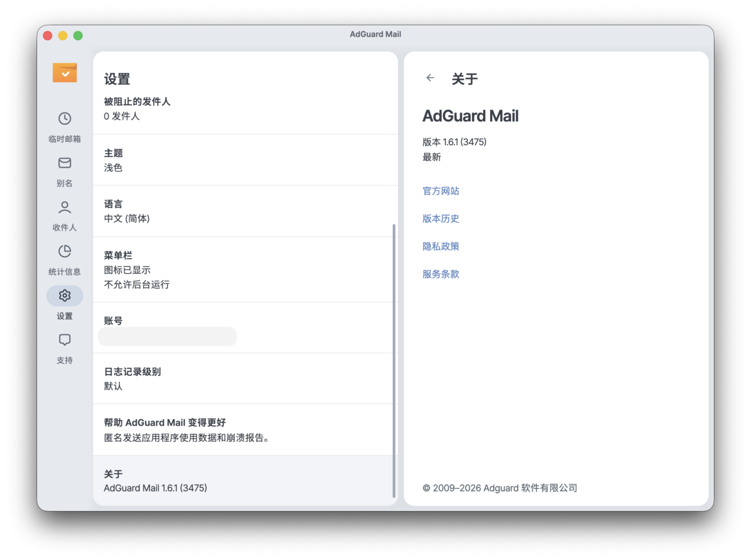This screenshot has width=751, height=560.
Task: Open the 统计信息 pie chart icon
Action: tap(65, 251)
